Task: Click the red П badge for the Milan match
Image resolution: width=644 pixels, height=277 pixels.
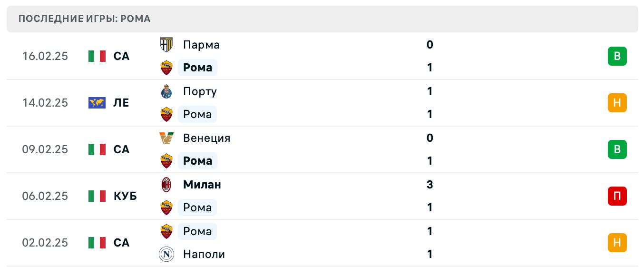Action: [x=617, y=196]
